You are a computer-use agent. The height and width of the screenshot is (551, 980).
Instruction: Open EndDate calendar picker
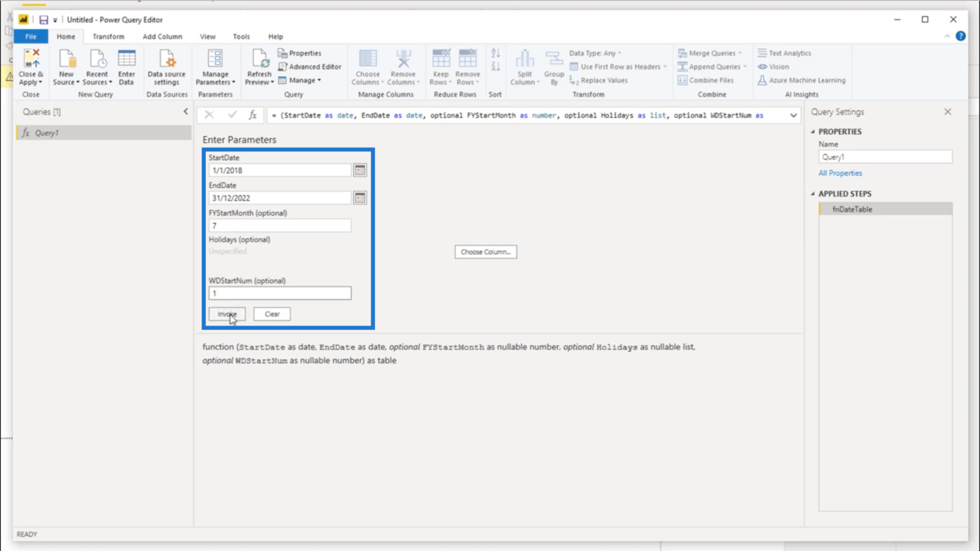[360, 198]
